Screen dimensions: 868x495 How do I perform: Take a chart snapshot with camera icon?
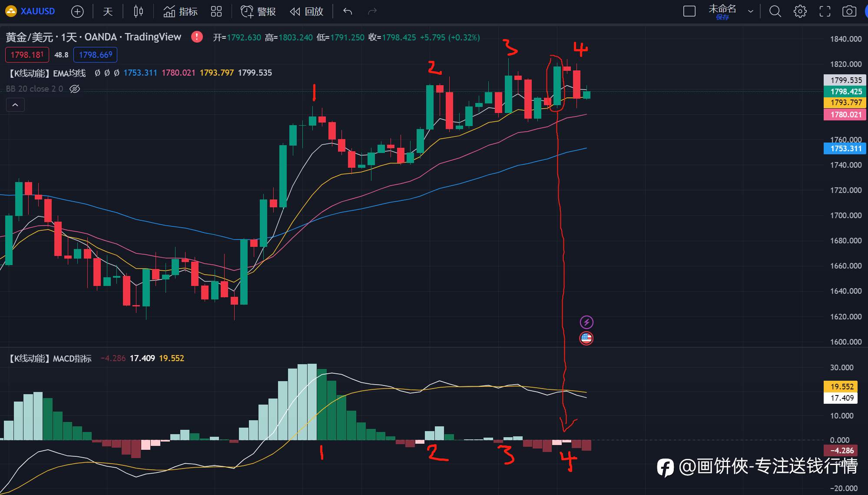coord(849,11)
